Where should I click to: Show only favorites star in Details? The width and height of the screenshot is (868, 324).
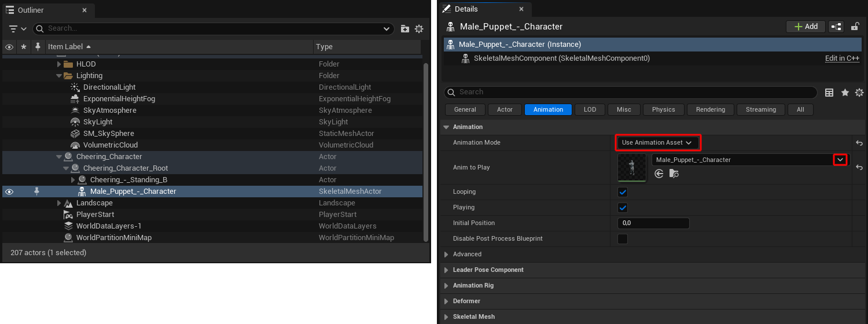click(845, 93)
